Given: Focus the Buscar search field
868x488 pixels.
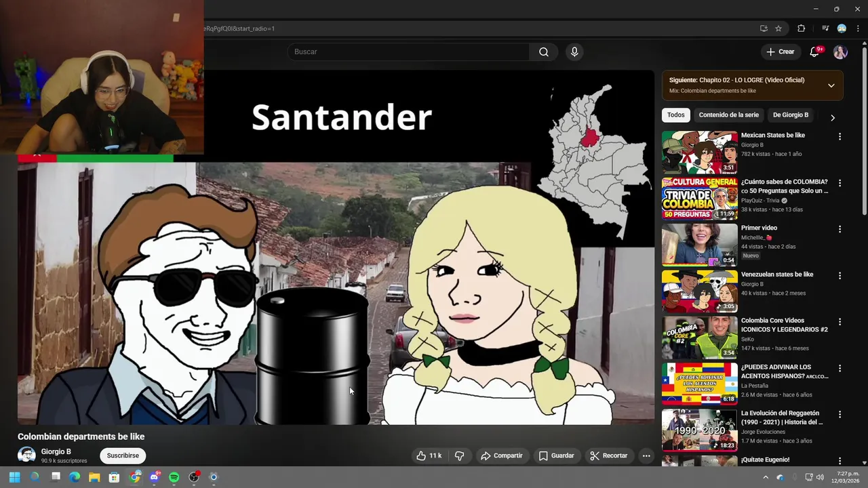Looking at the screenshot, I should (x=408, y=52).
